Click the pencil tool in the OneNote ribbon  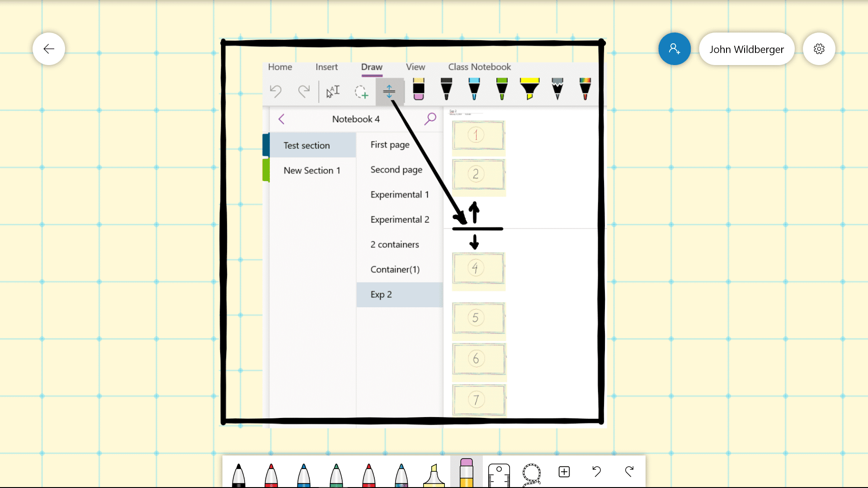tap(557, 89)
